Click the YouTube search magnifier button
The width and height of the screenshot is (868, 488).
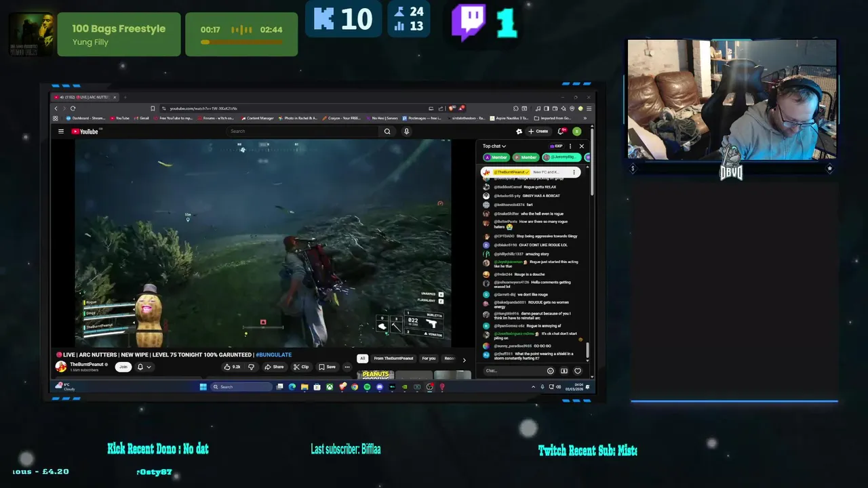387,131
